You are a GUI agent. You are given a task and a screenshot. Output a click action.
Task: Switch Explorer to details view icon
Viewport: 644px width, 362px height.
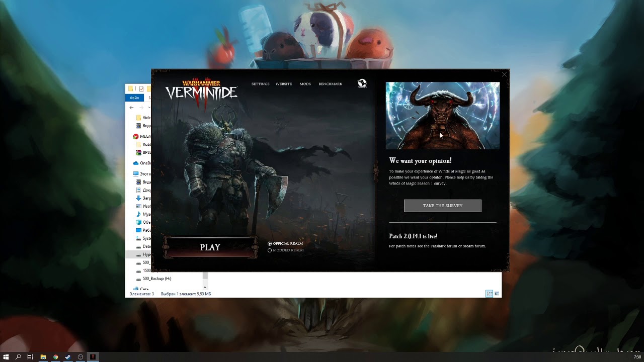point(489,294)
